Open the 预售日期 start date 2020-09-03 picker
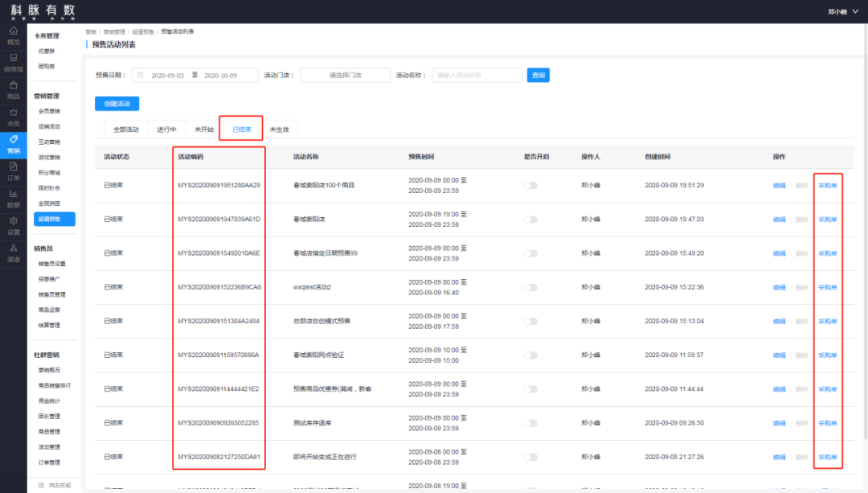This screenshot has width=868, height=493. click(x=167, y=76)
